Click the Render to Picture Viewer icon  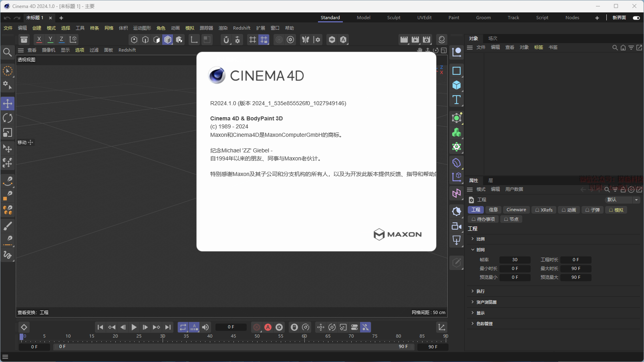[415, 40]
